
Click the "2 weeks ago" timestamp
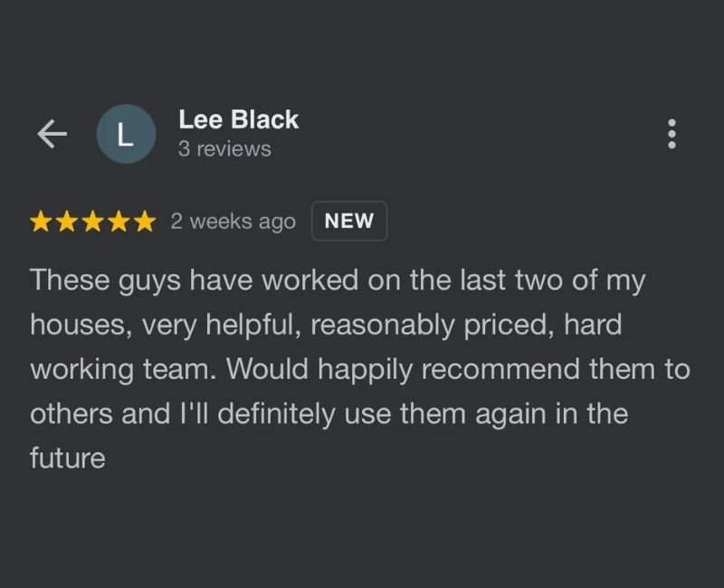pos(233,222)
